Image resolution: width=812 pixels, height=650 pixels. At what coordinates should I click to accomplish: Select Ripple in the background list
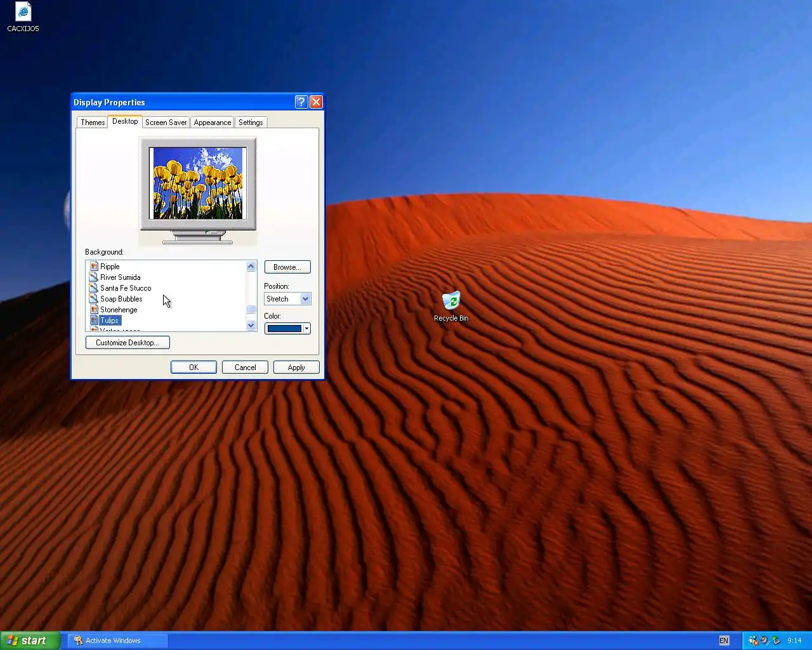(x=110, y=267)
